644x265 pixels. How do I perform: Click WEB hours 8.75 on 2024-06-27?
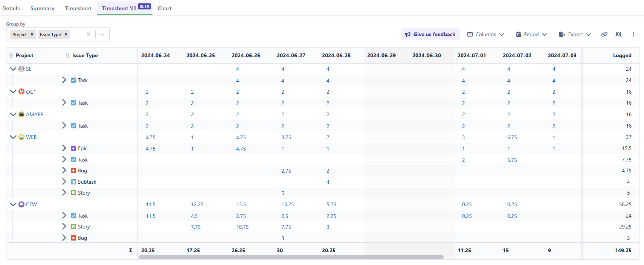point(286,137)
